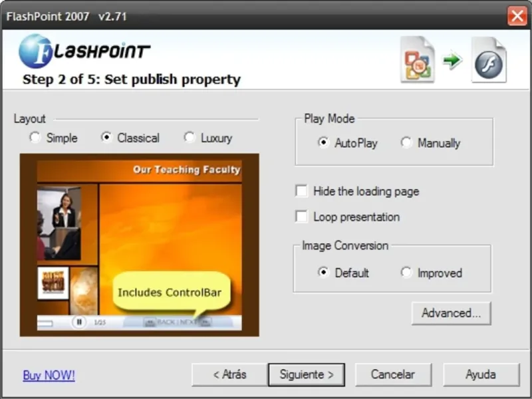Click the 1/25 slide counter in preview
The image size is (532, 399).
(x=100, y=323)
